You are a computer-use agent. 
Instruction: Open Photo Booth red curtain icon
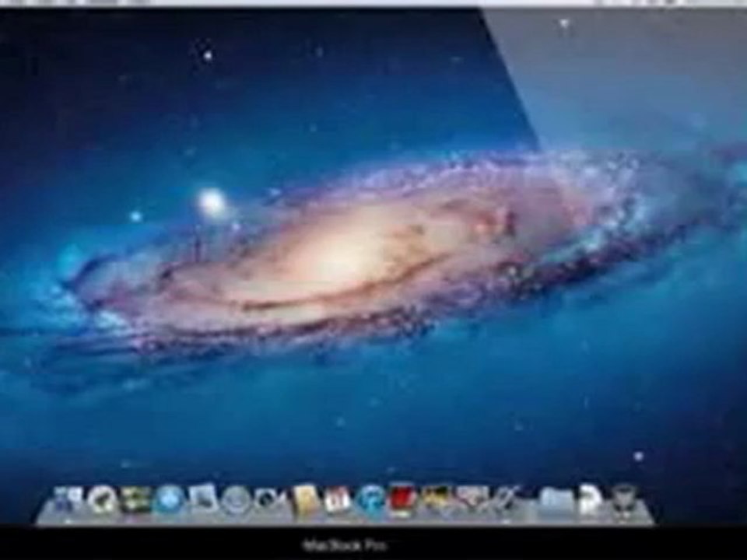point(404,499)
